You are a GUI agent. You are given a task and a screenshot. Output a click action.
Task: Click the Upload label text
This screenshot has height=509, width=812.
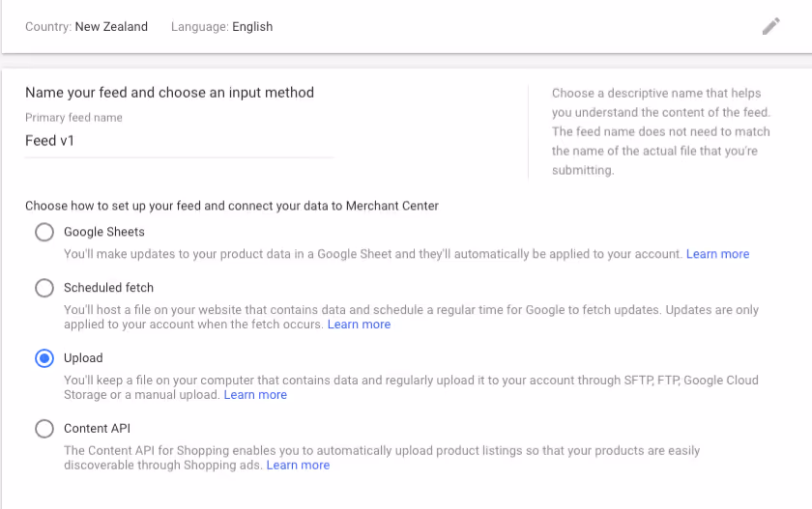[83, 358]
